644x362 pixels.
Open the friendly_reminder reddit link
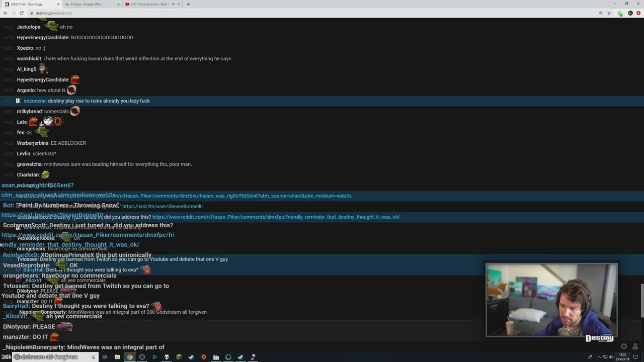[276, 217]
